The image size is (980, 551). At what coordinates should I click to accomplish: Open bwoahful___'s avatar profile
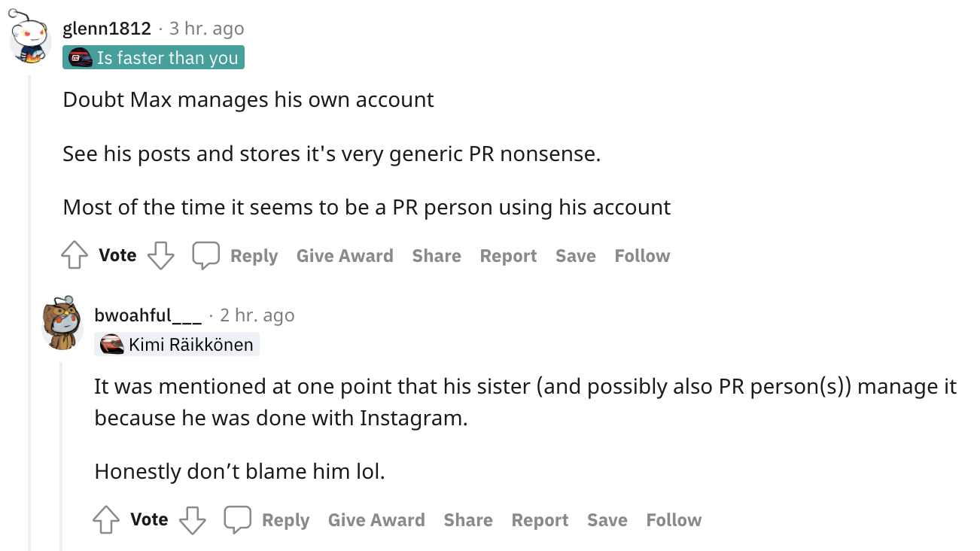point(62,324)
